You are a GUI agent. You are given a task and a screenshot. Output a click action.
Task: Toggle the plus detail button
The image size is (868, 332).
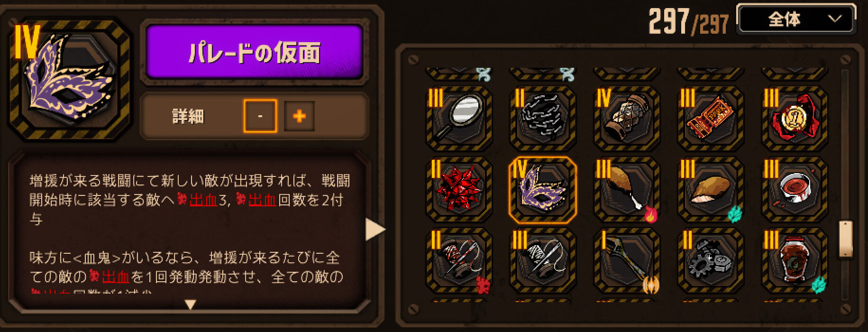pos(299,116)
